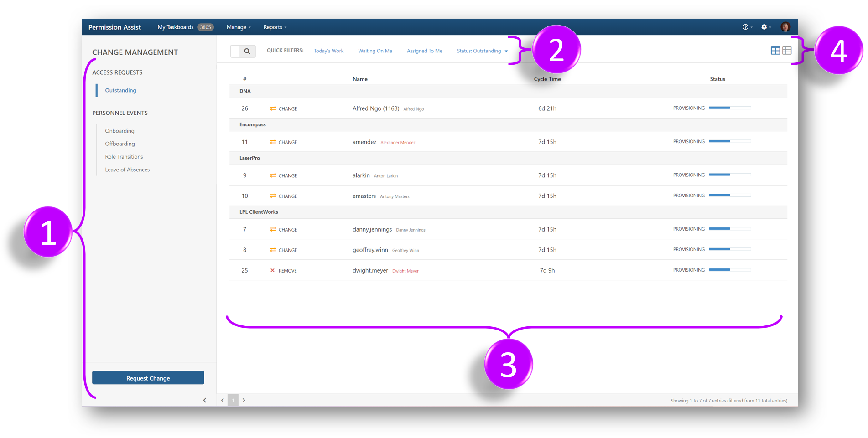The image size is (868, 438).
Task: Enable the Waiting On Me quick filter
Action: pyautogui.click(x=375, y=51)
